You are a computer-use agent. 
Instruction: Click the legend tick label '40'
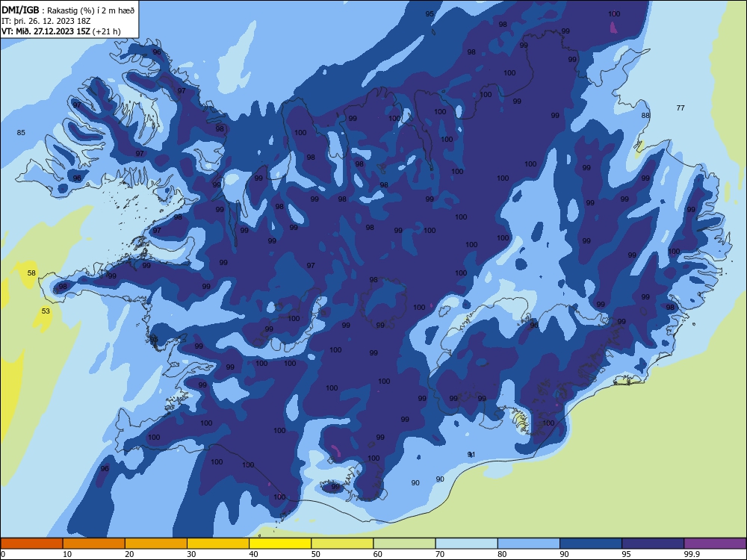[253, 554]
